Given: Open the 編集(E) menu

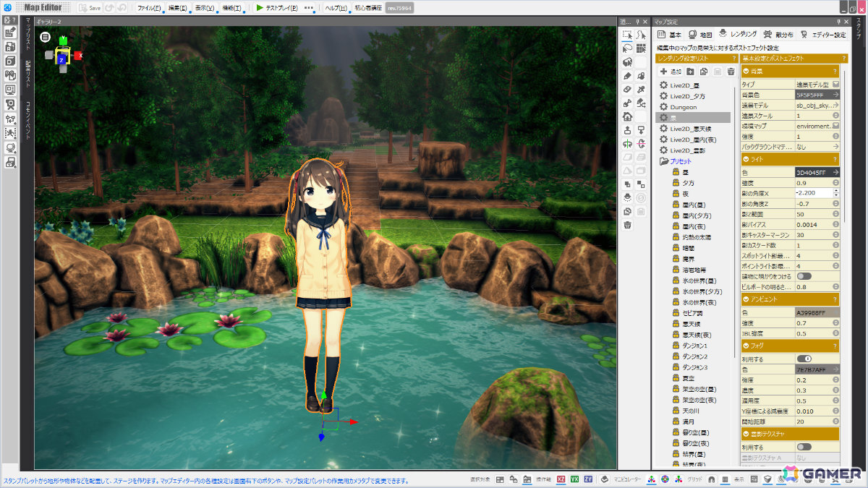Looking at the screenshot, I should click(x=178, y=7).
